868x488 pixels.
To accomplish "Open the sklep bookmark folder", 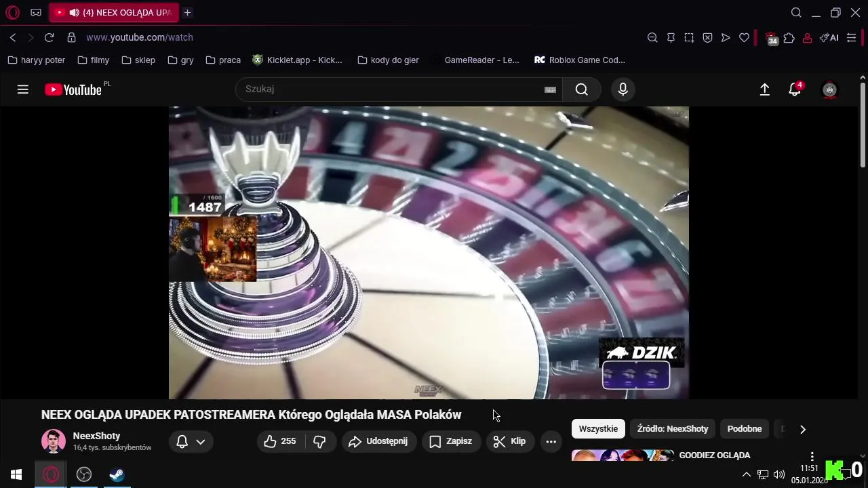I will tap(138, 60).
